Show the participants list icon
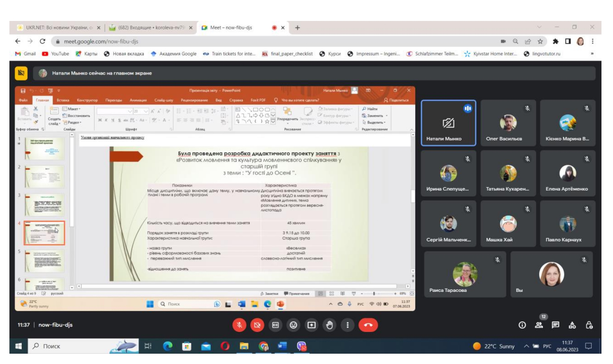Image resolution: width=613 pixels, height=364 pixels. (x=539, y=325)
